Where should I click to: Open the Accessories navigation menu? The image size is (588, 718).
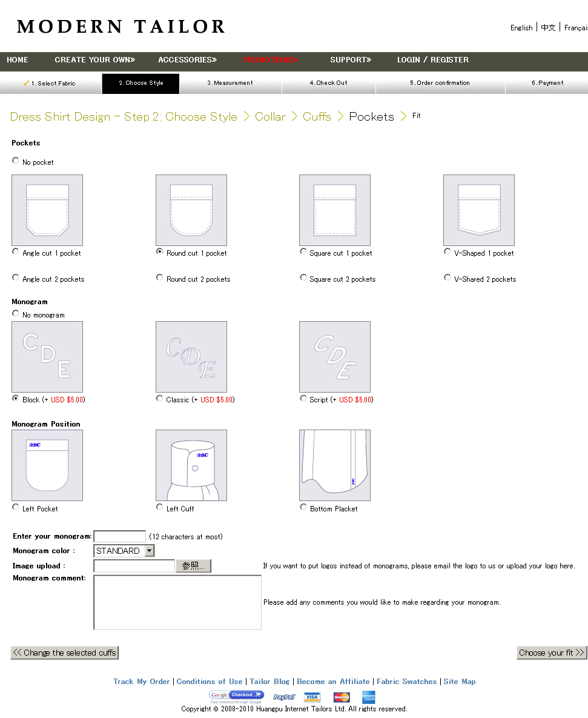point(187,60)
